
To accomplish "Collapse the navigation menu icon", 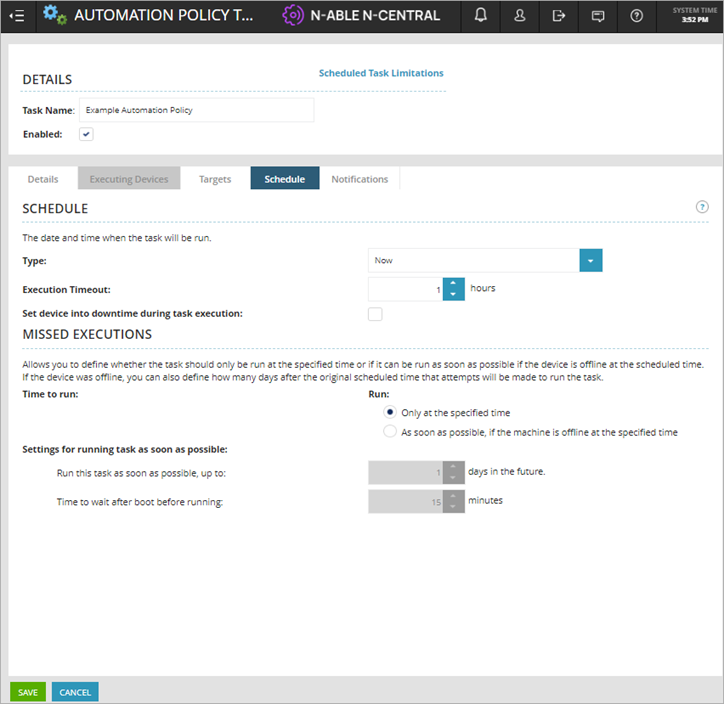I will click(17, 17).
